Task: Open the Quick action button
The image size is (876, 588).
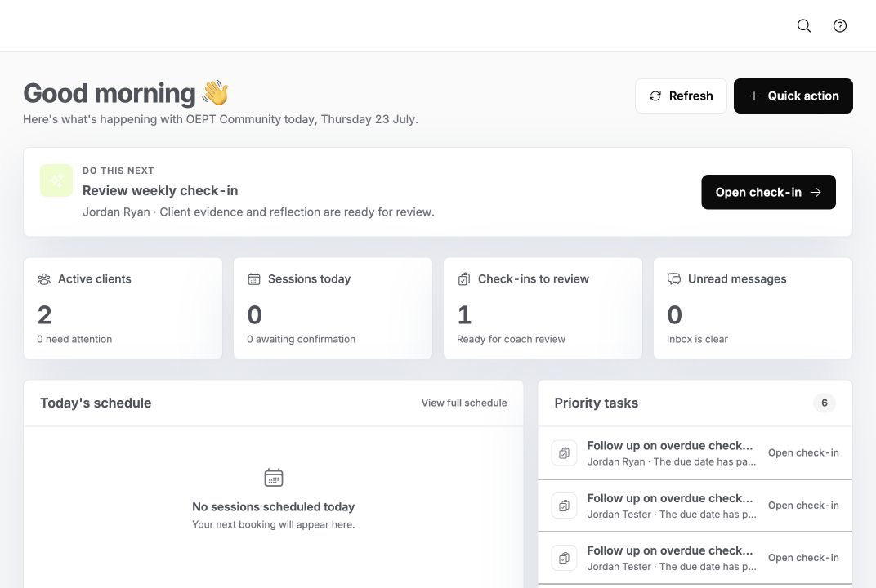Action: point(793,96)
